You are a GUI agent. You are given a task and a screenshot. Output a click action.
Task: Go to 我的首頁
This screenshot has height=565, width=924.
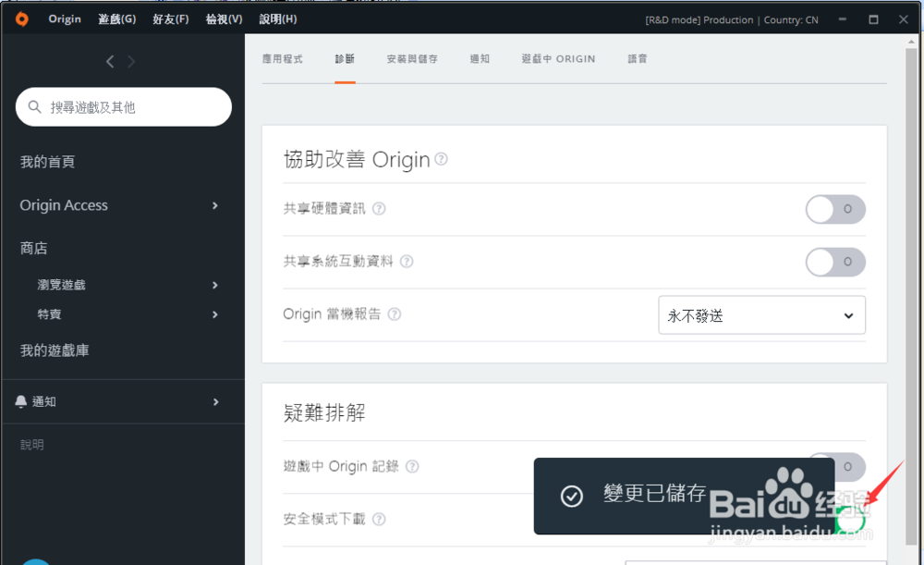[48, 162]
